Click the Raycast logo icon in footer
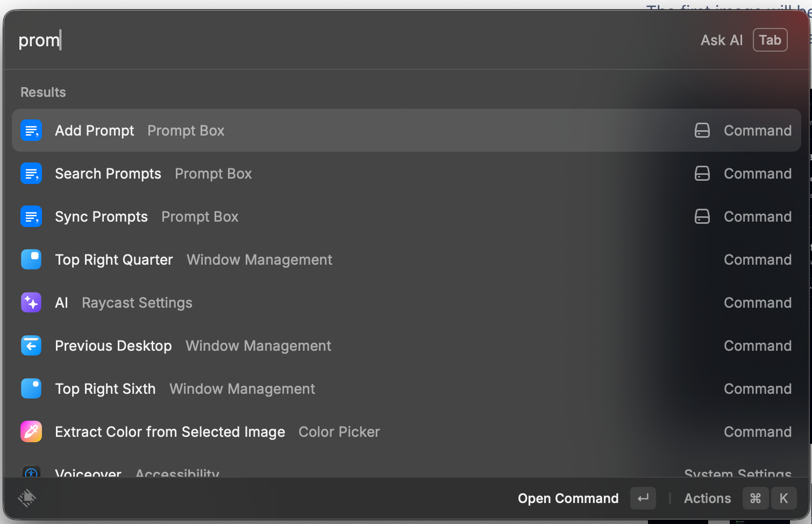Viewport: 812px width, 524px height. (27, 498)
